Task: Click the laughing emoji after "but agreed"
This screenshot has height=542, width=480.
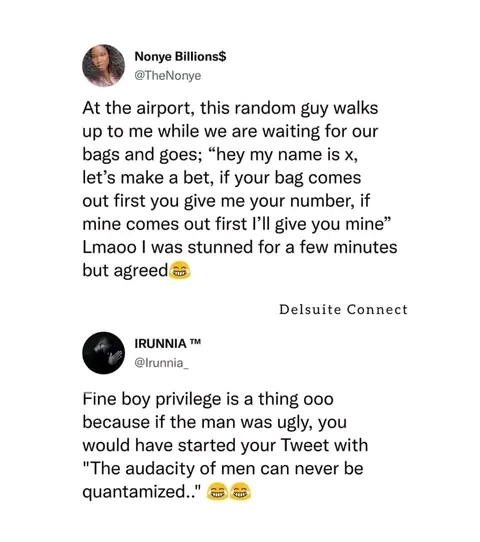Action: (x=180, y=270)
